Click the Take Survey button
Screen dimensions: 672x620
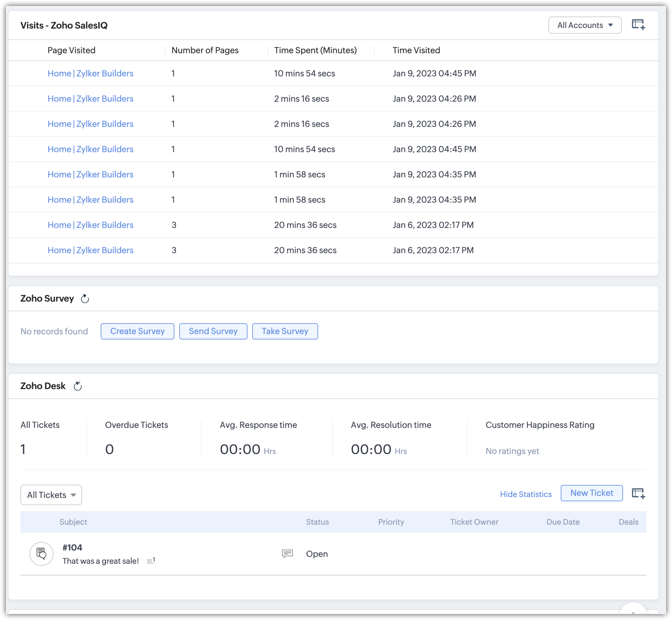coord(285,331)
